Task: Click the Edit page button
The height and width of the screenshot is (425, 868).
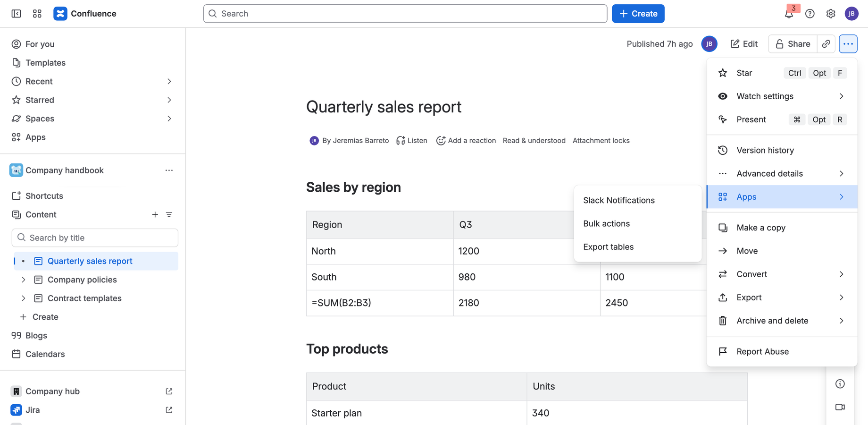Action: click(744, 44)
